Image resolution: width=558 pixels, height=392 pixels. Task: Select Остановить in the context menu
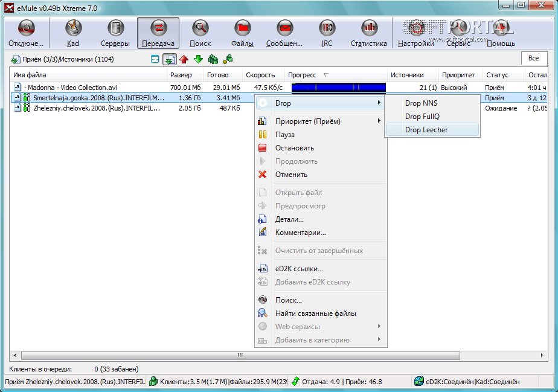(x=321, y=148)
